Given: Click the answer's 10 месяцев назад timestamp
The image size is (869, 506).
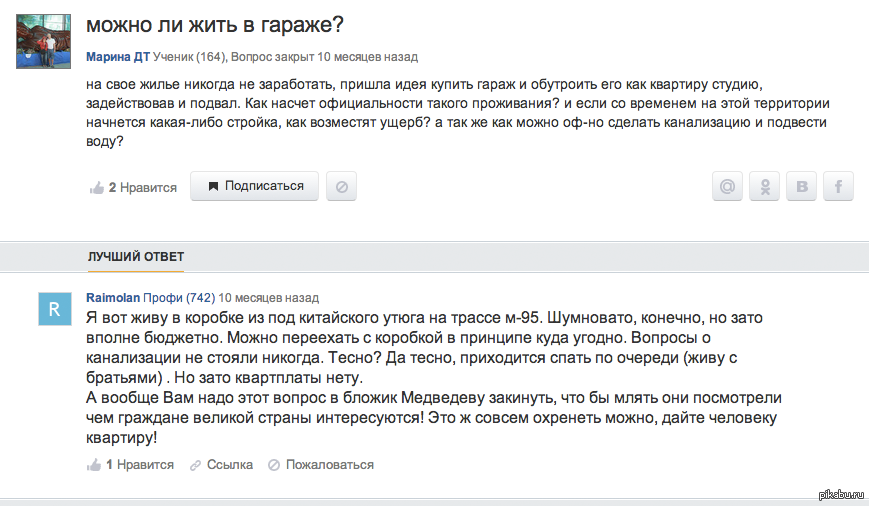Looking at the screenshot, I should pyautogui.click(x=268, y=298).
